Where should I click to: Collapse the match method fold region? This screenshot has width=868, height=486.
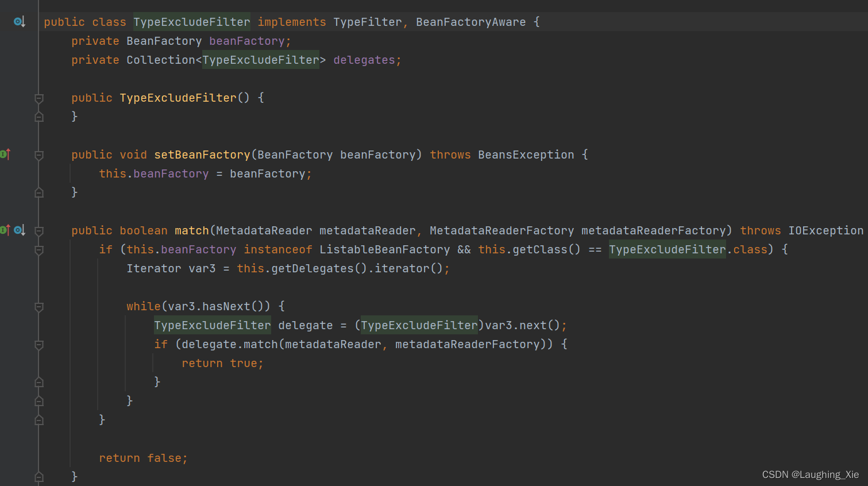tap(38, 230)
